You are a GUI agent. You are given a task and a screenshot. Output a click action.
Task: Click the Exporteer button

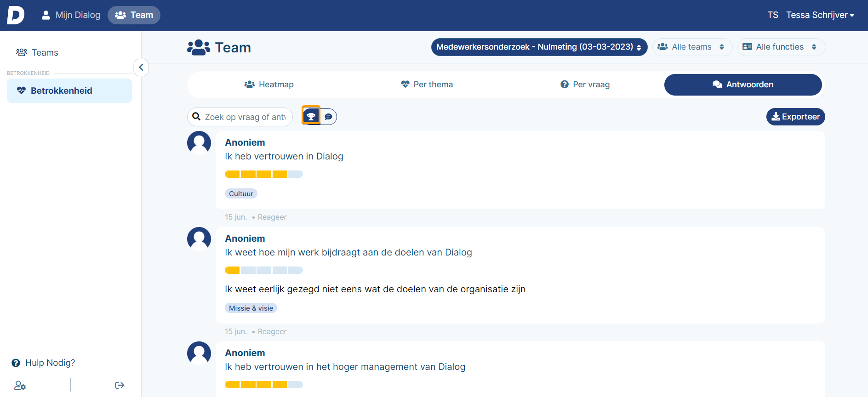click(x=795, y=117)
